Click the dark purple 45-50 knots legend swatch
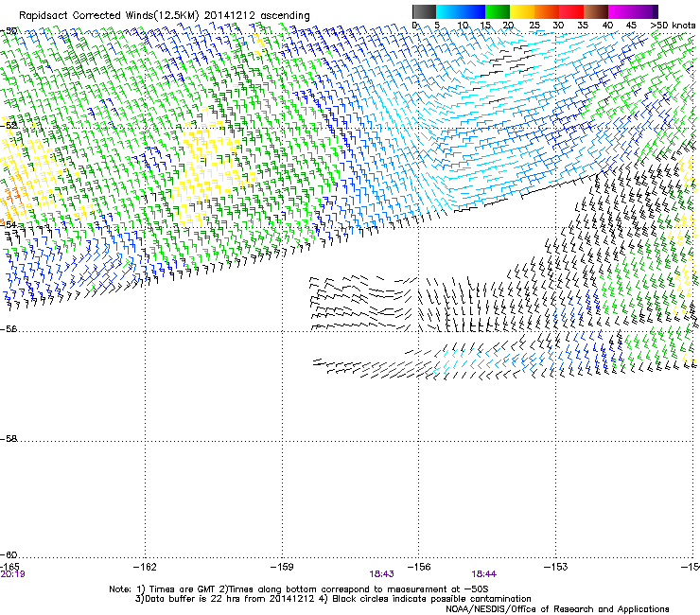 pos(645,11)
